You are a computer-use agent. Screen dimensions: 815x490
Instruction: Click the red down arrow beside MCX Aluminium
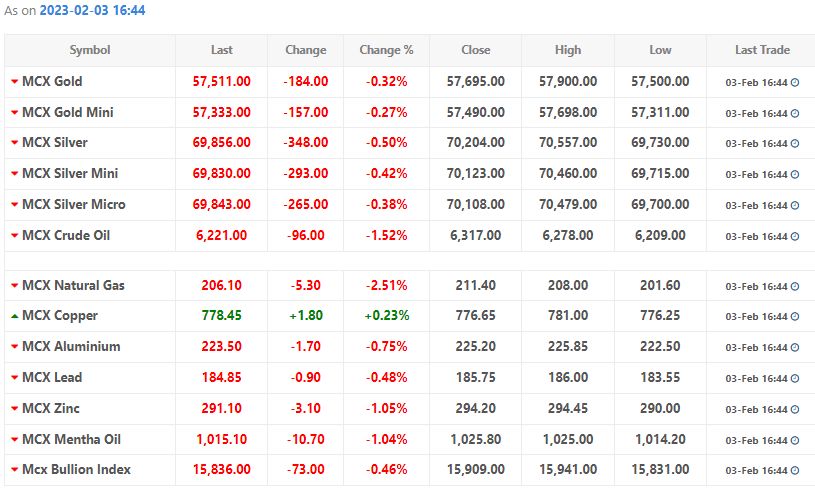click(x=15, y=347)
